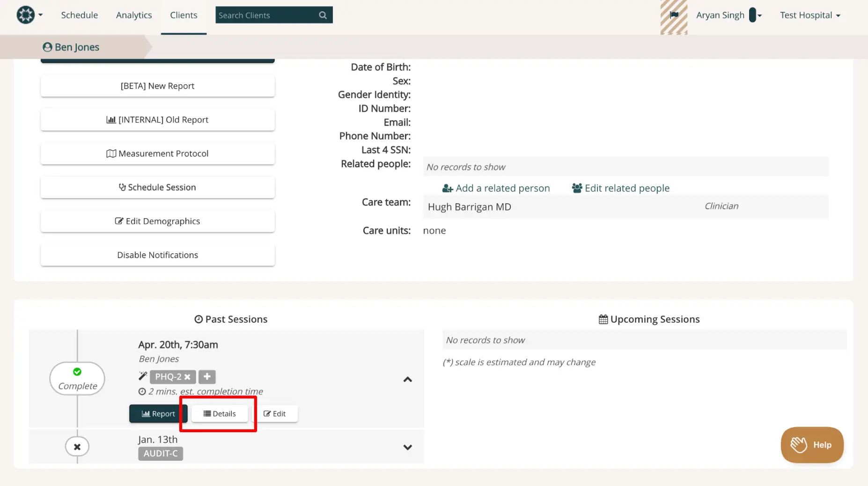Screen dimensions: 868x486
Task: Open the Test Hospital dropdown
Action: (x=809, y=15)
